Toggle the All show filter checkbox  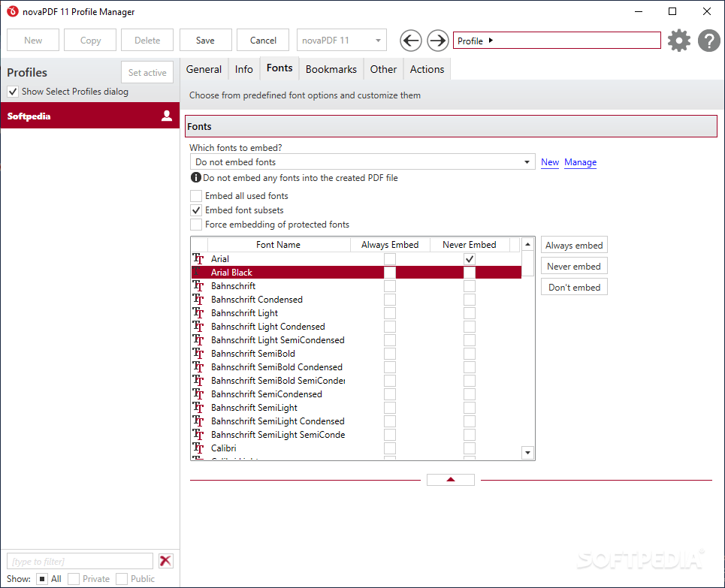pyautogui.click(x=42, y=579)
